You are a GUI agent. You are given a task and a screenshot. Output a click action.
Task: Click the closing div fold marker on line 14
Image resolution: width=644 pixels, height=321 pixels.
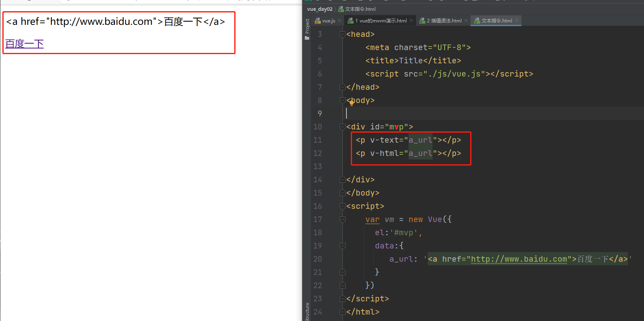pos(342,180)
